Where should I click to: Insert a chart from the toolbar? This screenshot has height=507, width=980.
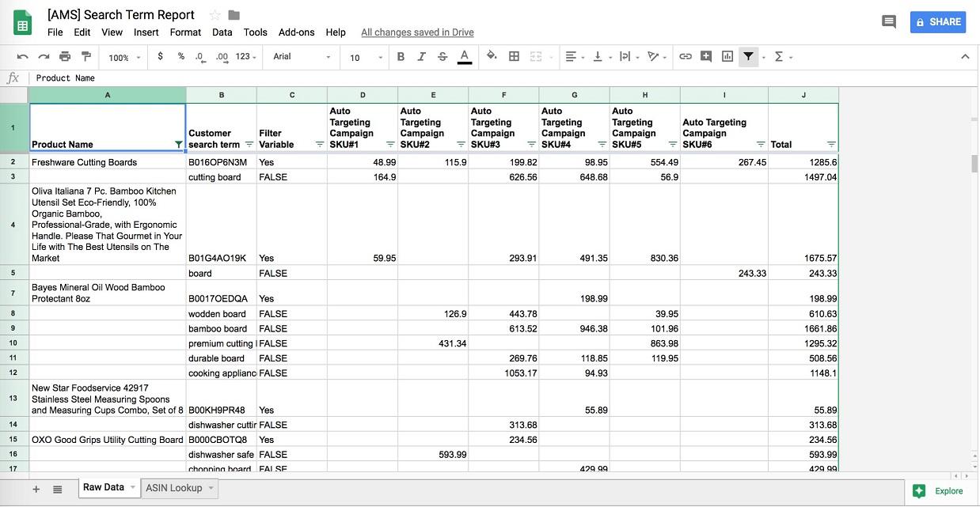tap(727, 56)
